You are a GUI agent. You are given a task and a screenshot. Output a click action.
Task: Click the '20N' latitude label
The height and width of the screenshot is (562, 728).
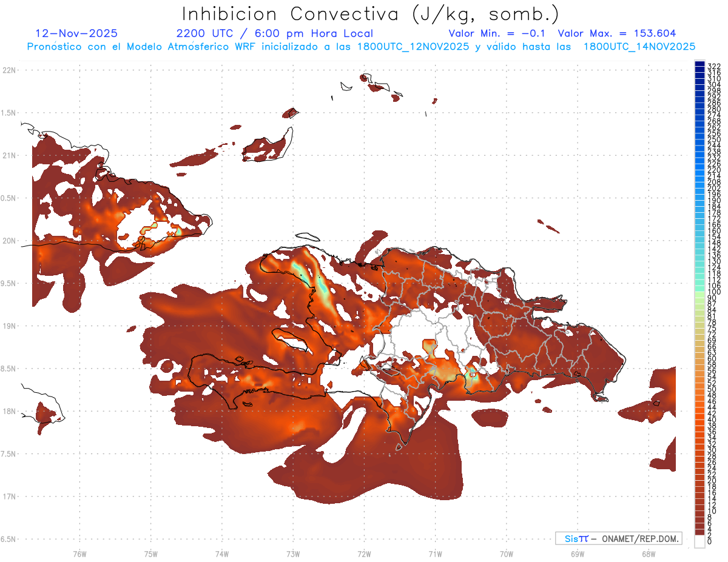(9, 241)
